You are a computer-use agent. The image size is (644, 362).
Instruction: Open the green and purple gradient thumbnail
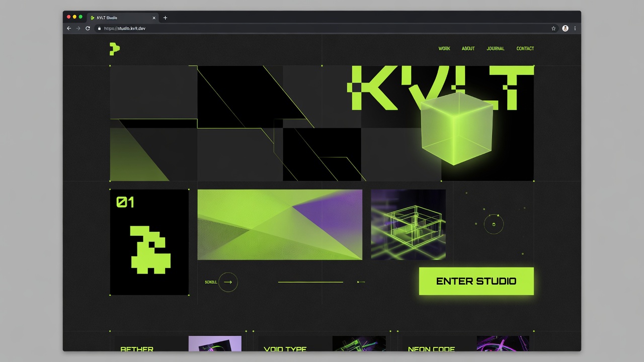[x=280, y=225]
